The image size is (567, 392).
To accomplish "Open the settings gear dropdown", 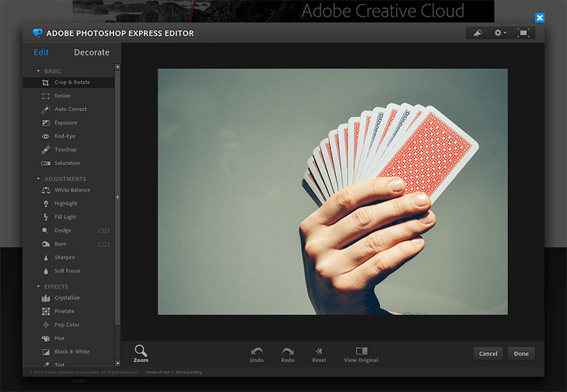I will 500,33.
